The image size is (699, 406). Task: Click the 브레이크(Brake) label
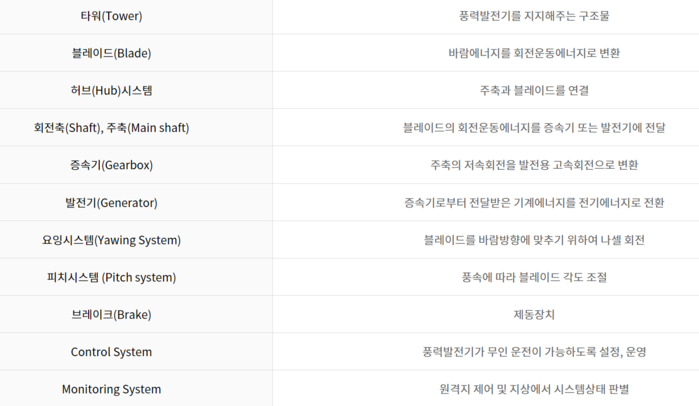(111, 315)
